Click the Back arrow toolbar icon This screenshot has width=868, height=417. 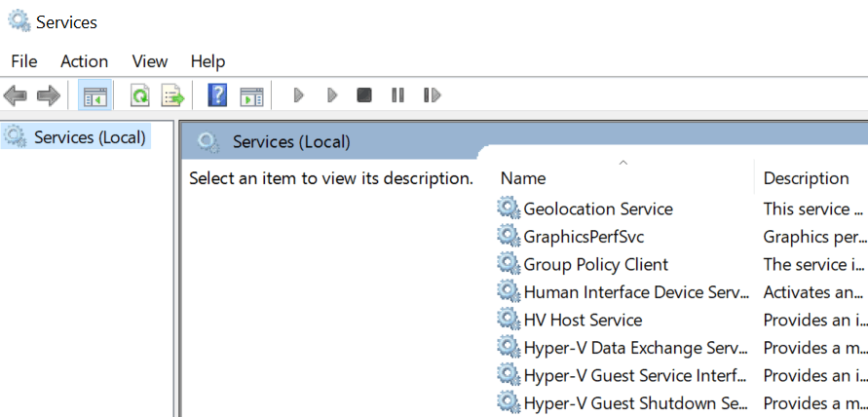pos(16,95)
